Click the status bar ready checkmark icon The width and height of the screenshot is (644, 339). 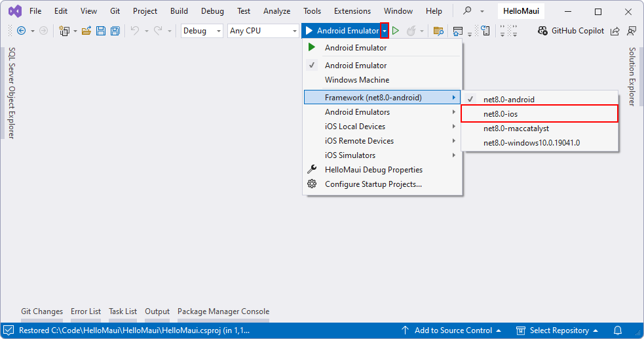click(x=9, y=330)
